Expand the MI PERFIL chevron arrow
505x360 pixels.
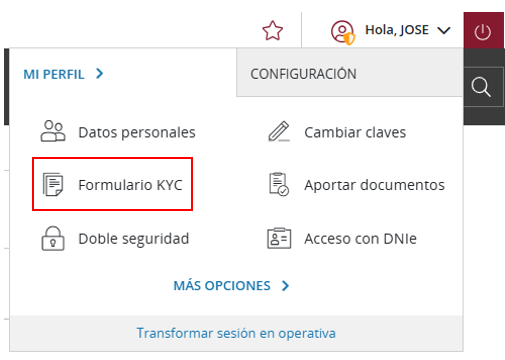pyautogui.click(x=99, y=73)
